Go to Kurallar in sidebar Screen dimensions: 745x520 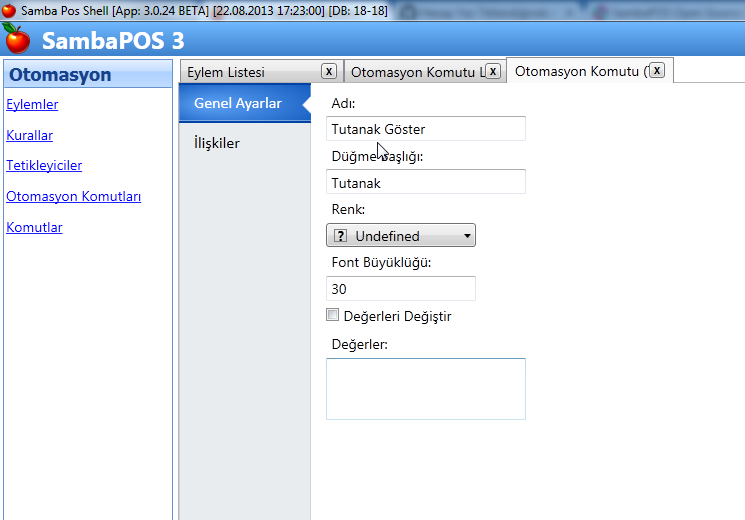tap(29, 135)
